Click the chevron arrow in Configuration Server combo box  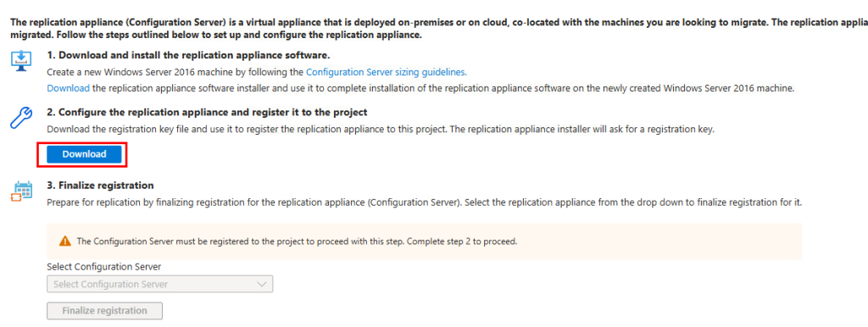pos(262,285)
